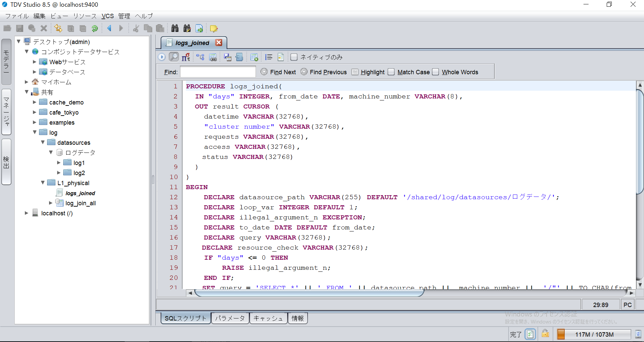Click the vertical scrollbar thumb in the editor
644x342 pixels.
pos(640,141)
